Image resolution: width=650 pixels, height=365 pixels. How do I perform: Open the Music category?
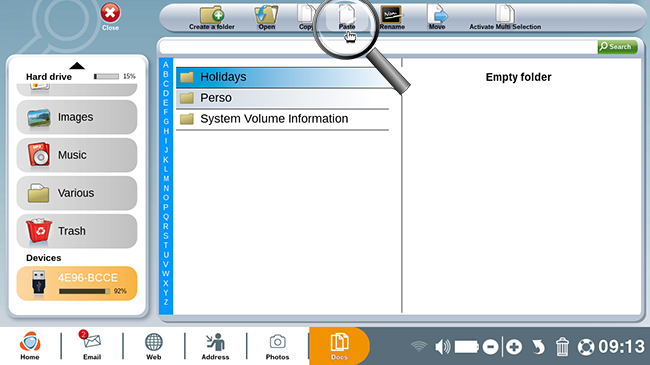pos(77,155)
